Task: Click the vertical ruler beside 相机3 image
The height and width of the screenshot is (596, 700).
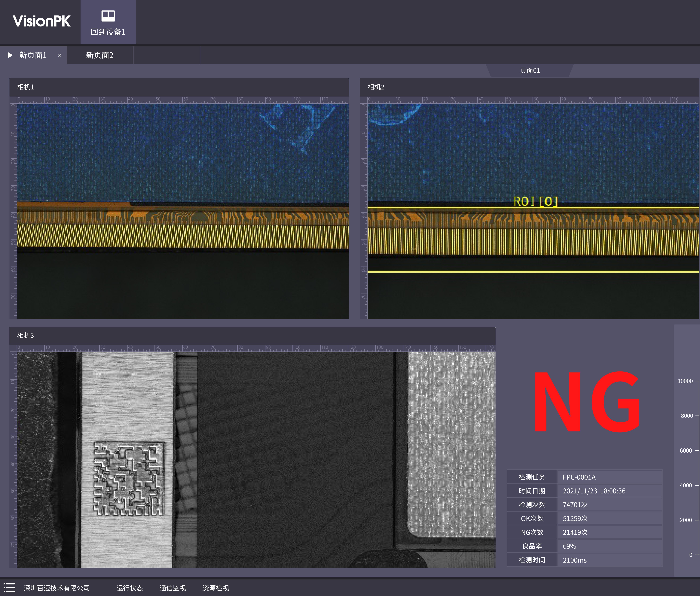Action: point(13,460)
